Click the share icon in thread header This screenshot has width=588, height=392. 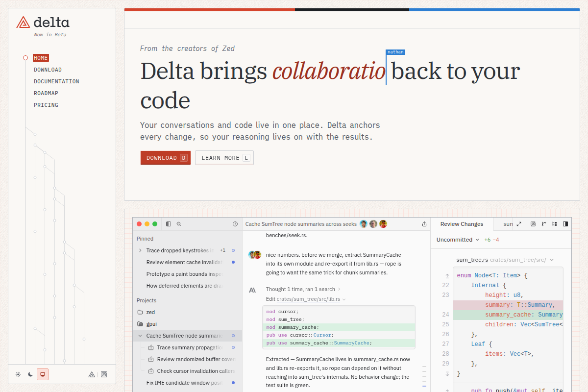pos(424,224)
